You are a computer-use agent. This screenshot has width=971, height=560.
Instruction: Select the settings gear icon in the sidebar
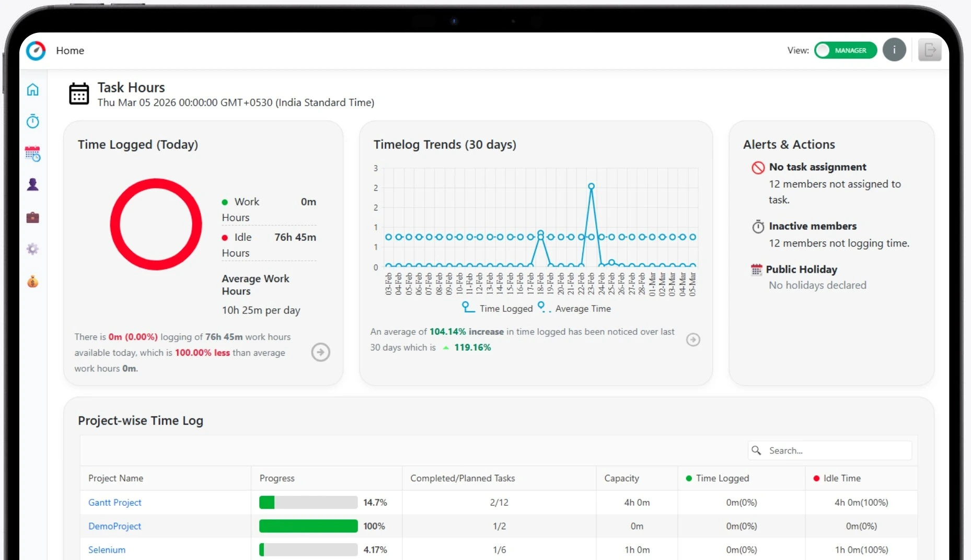tap(32, 249)
